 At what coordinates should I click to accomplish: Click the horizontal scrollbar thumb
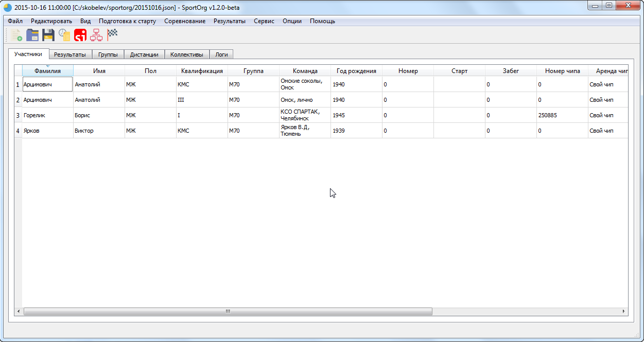pos(228,311)
